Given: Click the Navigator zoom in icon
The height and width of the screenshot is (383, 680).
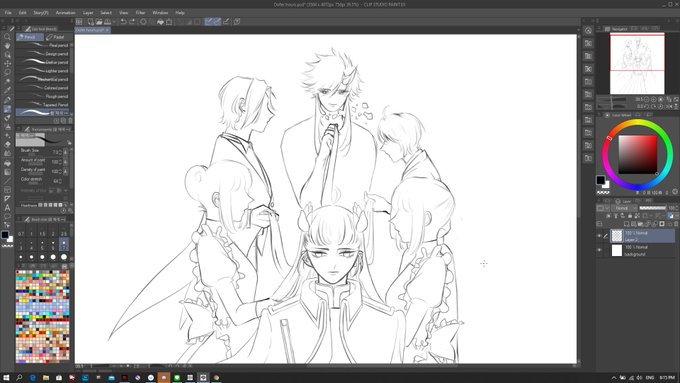Looking at the screenshot, I should pyautogui.click(x=654, y=99).
